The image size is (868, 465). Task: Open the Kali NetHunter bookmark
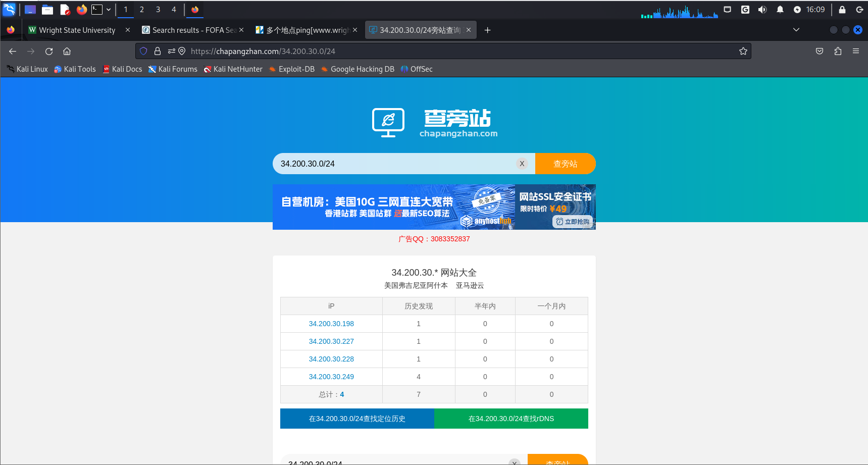pos(233,69)
